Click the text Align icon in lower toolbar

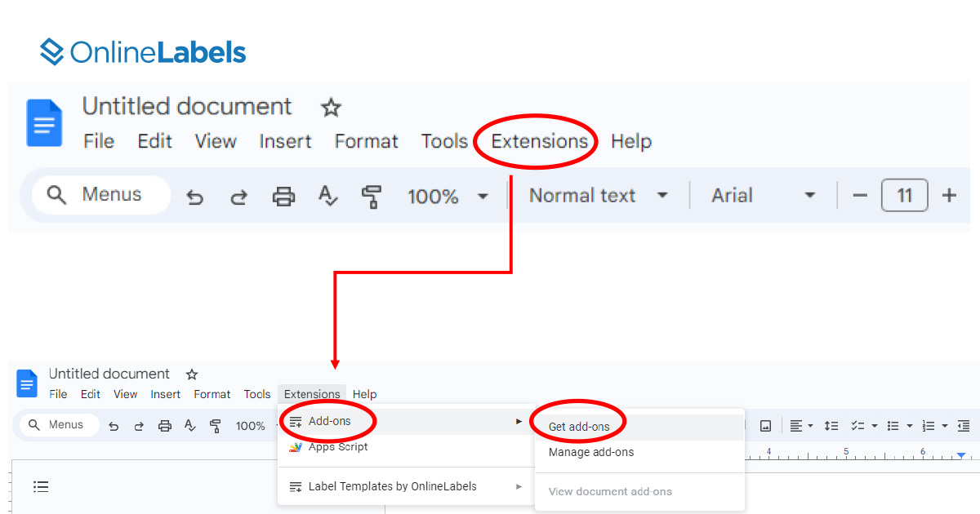[796, 426]
